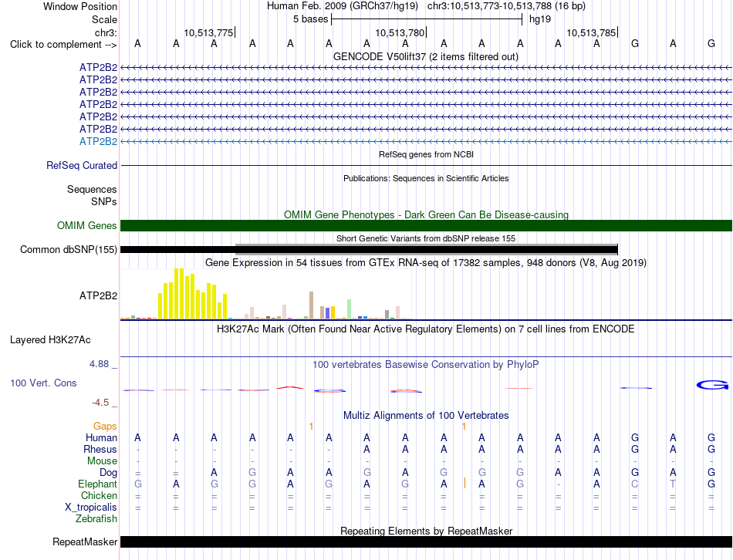
Task: Open '100 vertebrates Basewise Conservation by PhyloP' title
Action: tap(426, 365)
